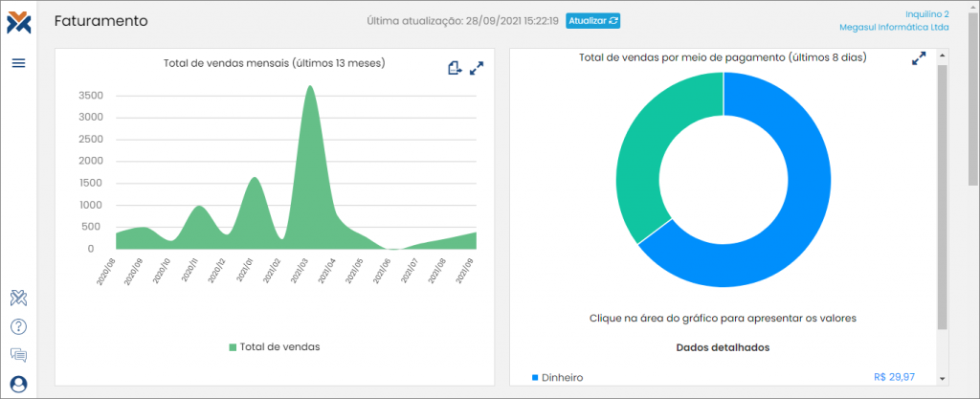Open the user profile icon in the sidebar

pyautogui.click(x=18, y=384)
